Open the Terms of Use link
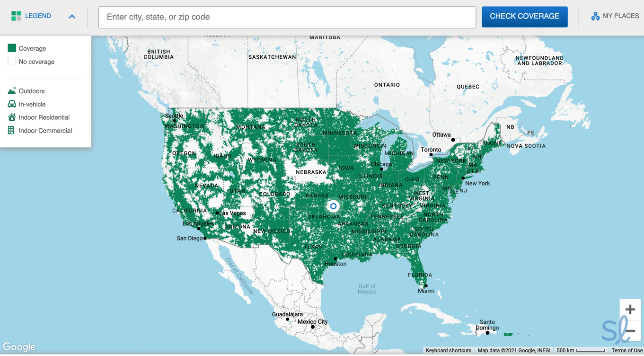This screenshot has width=644, height=356. pos(626,350)
